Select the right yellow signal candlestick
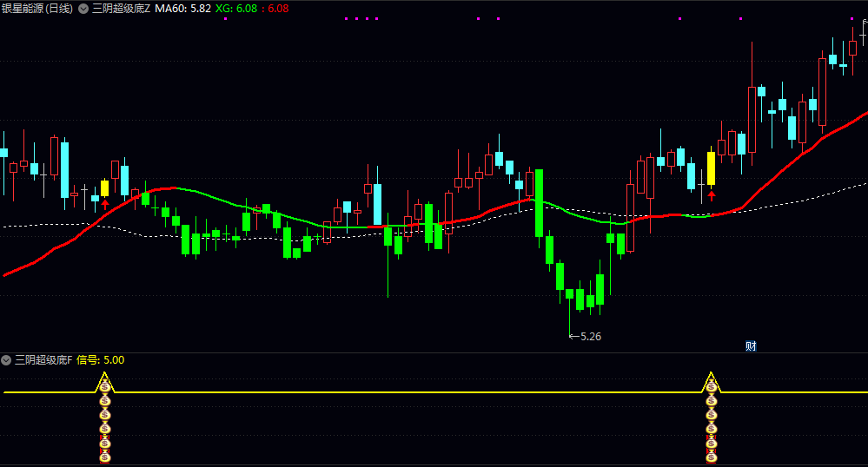Image resolution: width=868 pixels, height=467 pixels. click(x=712, y=168)
